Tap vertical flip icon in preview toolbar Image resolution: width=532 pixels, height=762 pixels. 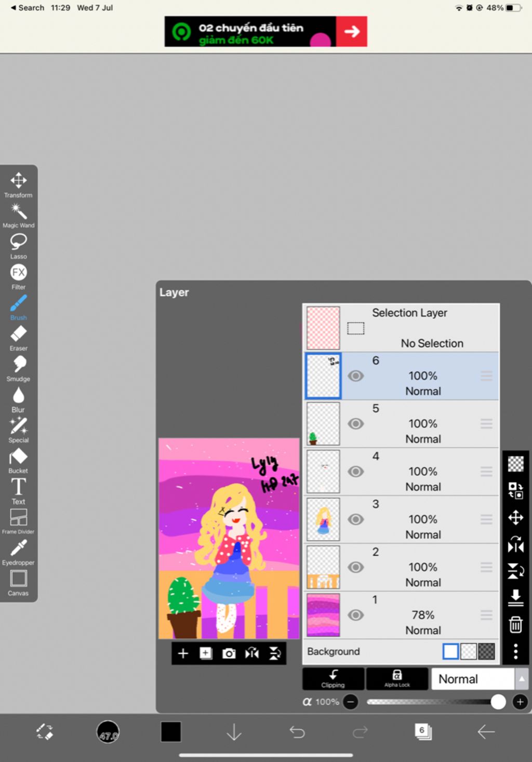tap(275, 653)
